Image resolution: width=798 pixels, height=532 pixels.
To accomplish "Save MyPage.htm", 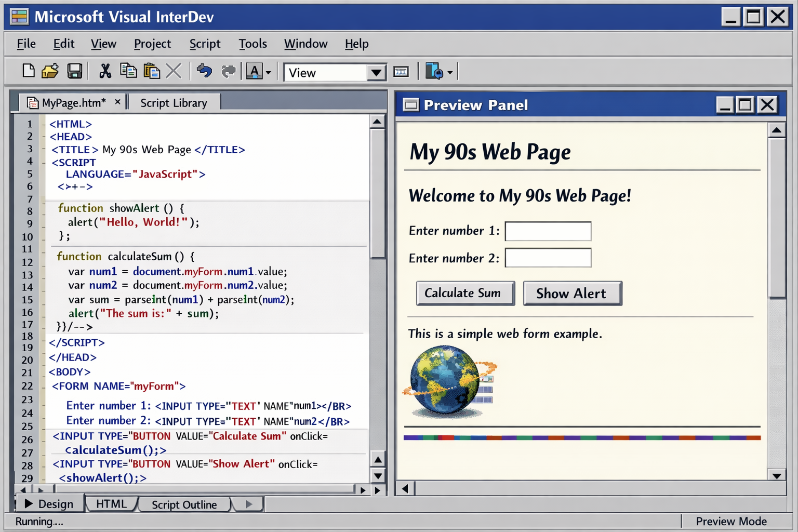I will [75, 71].
